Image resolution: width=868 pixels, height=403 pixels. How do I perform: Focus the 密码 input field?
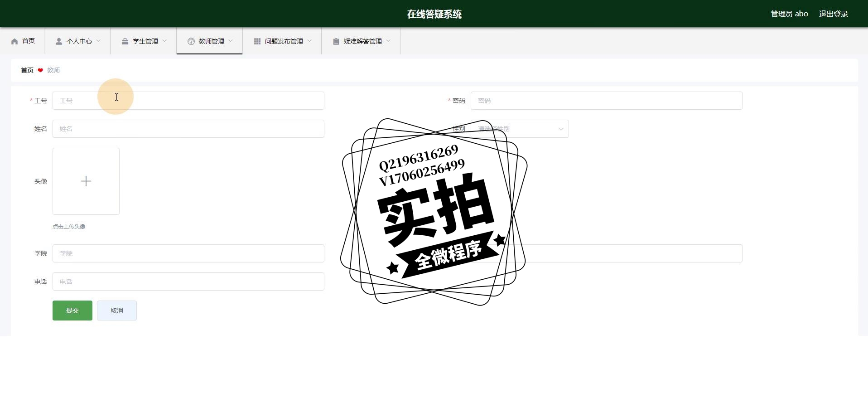(x=607, y=101)
